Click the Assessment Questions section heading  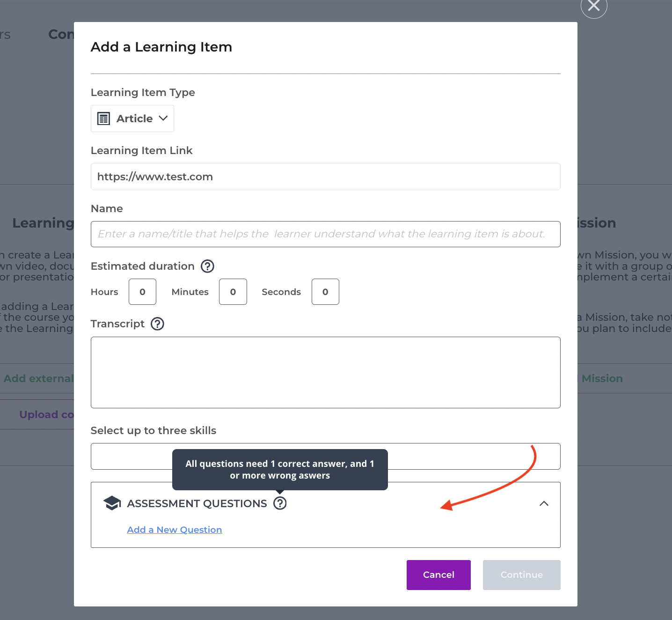[197, 503]
